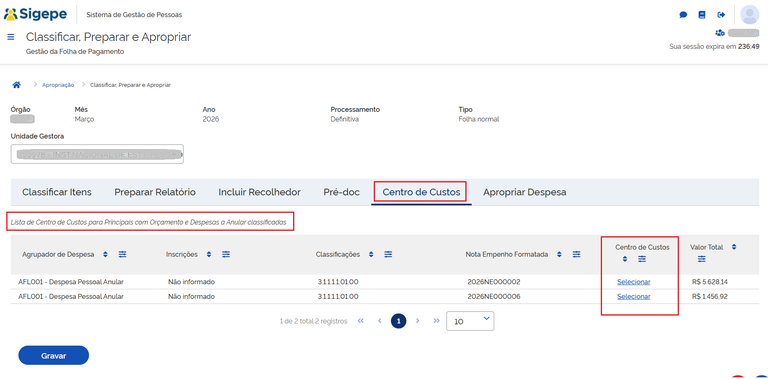Sort by Classificações column
The height and width of the screenshot is (379, 768).
click(371, 255)
